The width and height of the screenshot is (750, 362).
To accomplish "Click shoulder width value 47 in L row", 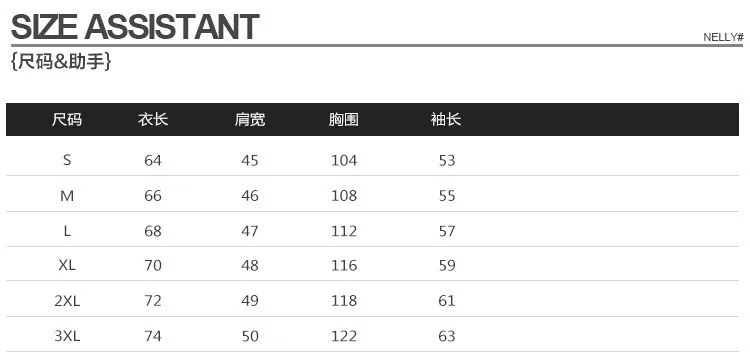I will 250,231.
